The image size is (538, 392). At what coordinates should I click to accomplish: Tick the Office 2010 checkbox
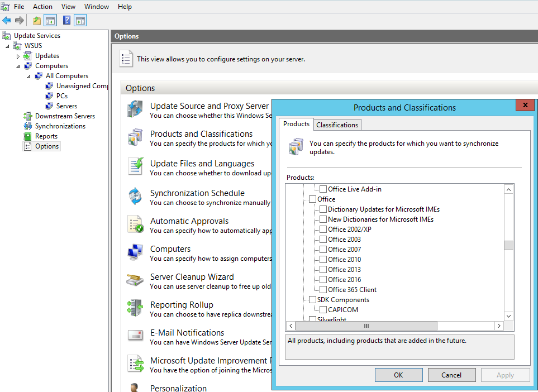323,259
